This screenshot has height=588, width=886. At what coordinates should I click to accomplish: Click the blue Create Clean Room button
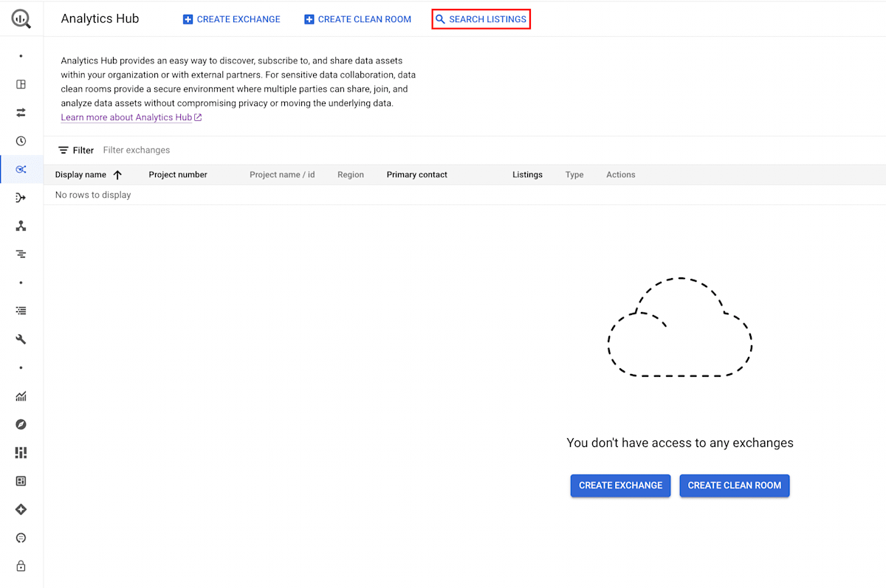tap(735, 485)
